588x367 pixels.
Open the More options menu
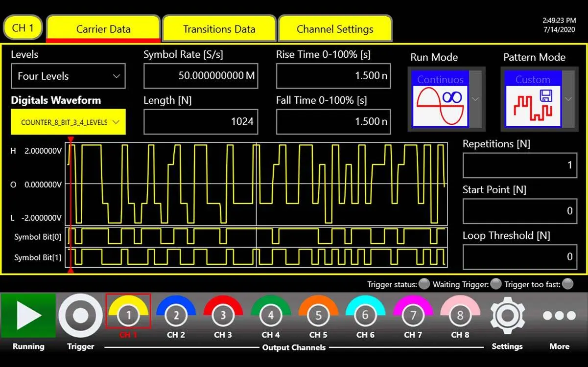coord(559,316)
